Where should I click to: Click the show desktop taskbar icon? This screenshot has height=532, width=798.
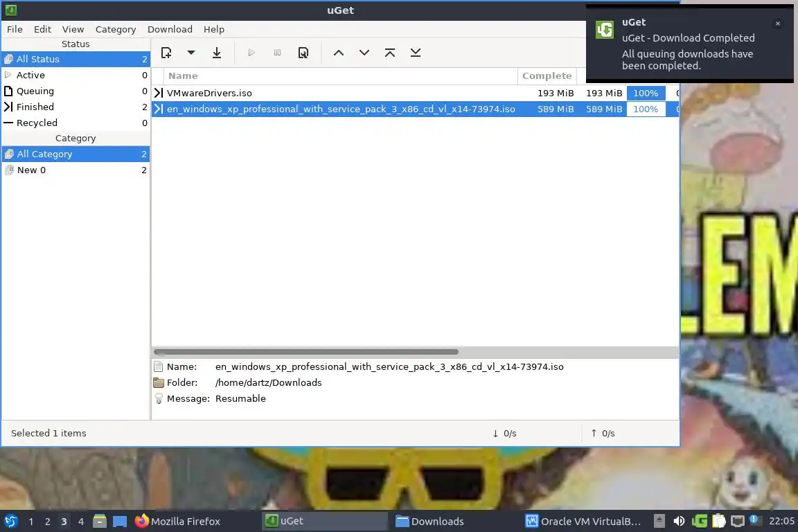(120, 522)
